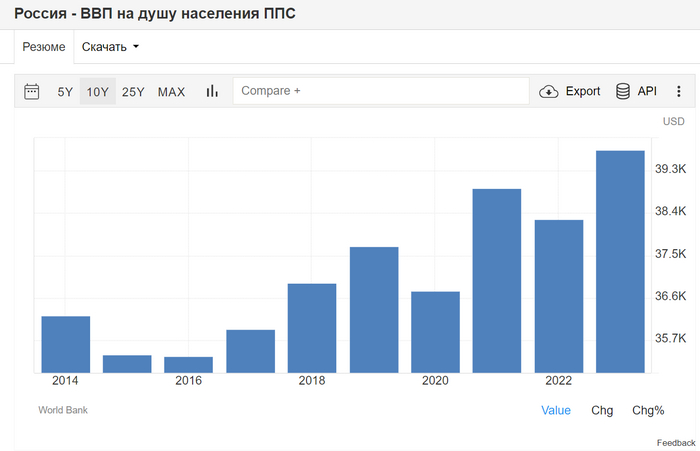Click the cloud download Export icon
Viewport: 700px width, 451px height.
(549, 91)
